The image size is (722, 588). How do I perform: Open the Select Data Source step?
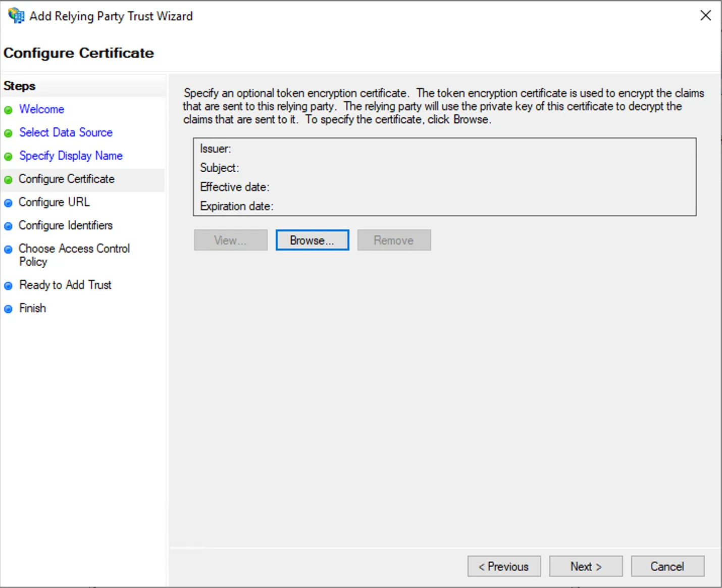pos(66,132)
